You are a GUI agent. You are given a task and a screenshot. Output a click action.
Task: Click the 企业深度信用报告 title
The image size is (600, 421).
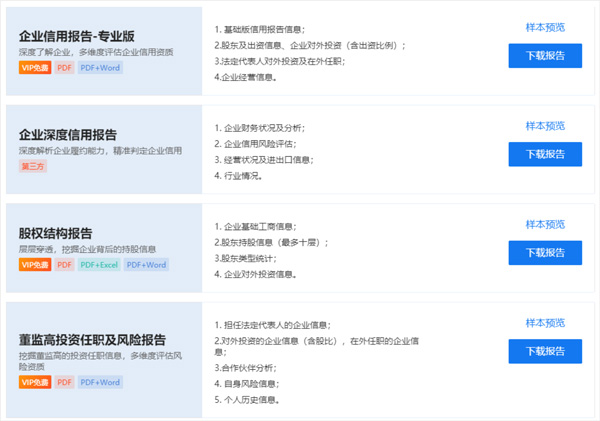click(68, 134)
